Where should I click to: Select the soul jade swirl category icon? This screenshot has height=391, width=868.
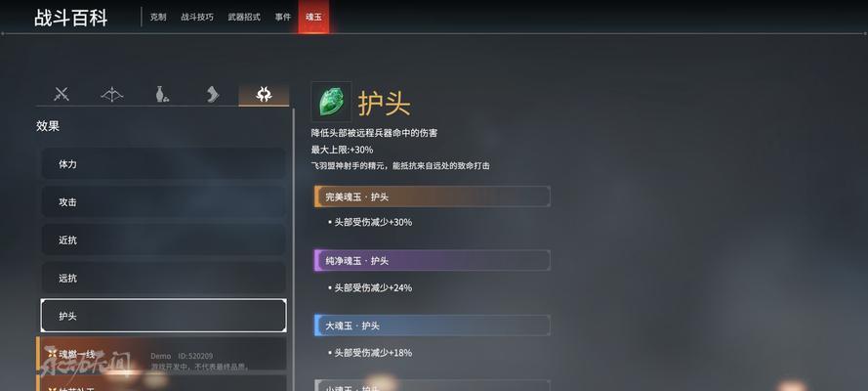[264, 95]
